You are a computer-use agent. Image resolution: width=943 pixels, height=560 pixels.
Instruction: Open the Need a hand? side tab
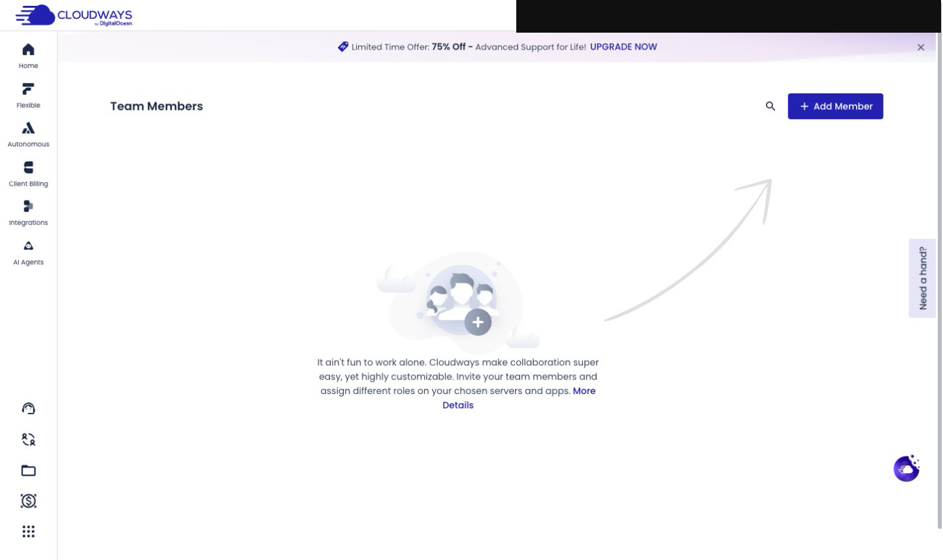point(922,278)
